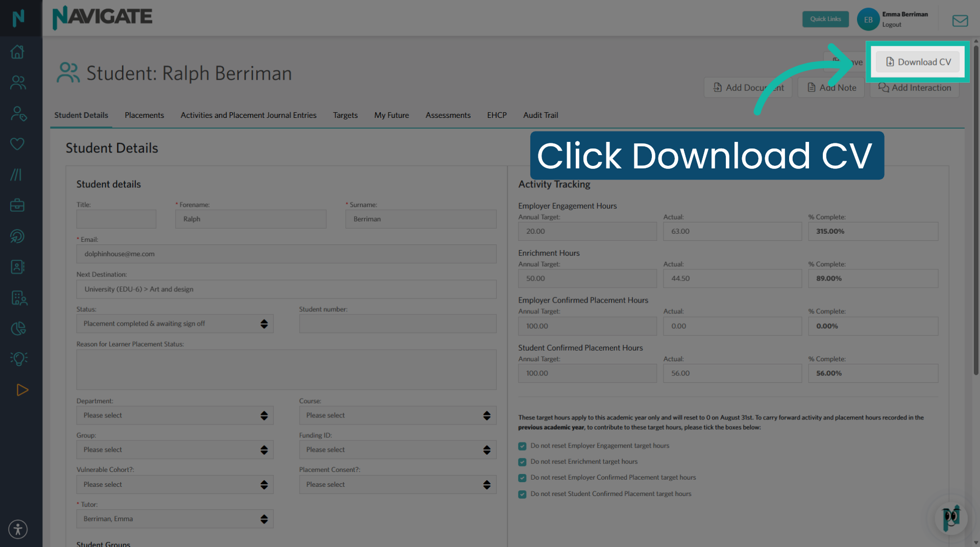Screen dimensions: 980x547
Task: Open the Course dropdown
Action: [x=398, y=415]
